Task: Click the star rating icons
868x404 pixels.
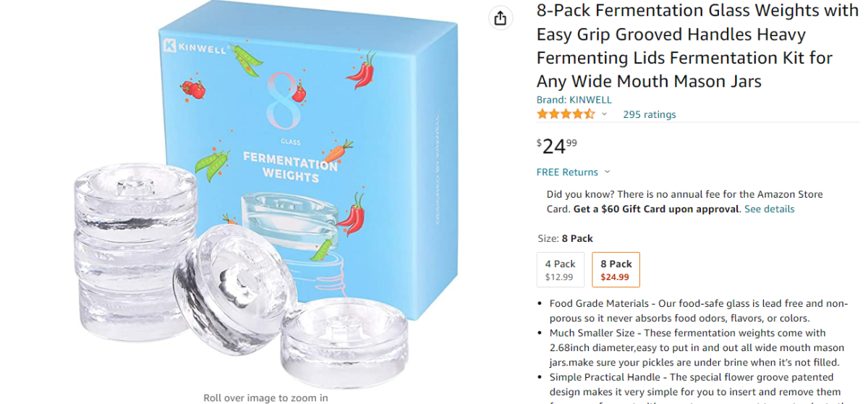Action: click(x=566, y=114)
